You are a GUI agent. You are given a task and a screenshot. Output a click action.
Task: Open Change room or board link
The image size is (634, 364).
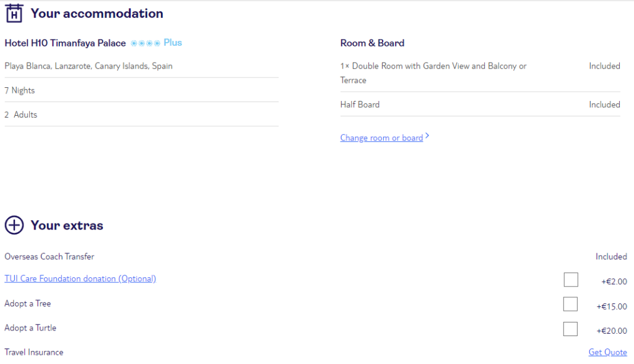pyautogui.click(x=381, y=137)
